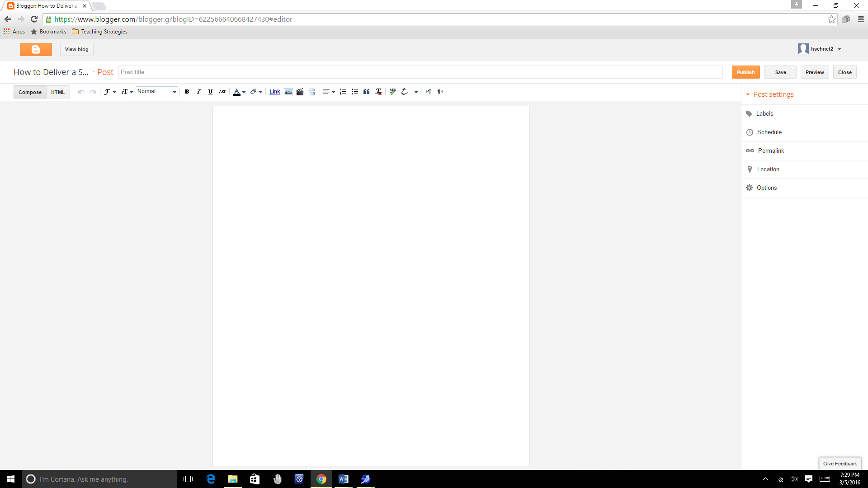Toggle bold formatting
The height and width of the screenshot is (488, 868).
[187, 92]
